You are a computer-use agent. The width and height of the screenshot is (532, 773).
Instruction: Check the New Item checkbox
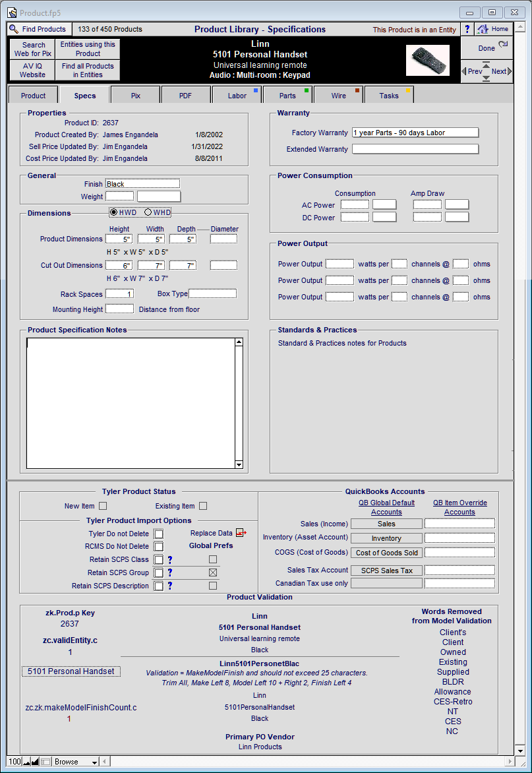pyautogui.click(x=102, y=506)
